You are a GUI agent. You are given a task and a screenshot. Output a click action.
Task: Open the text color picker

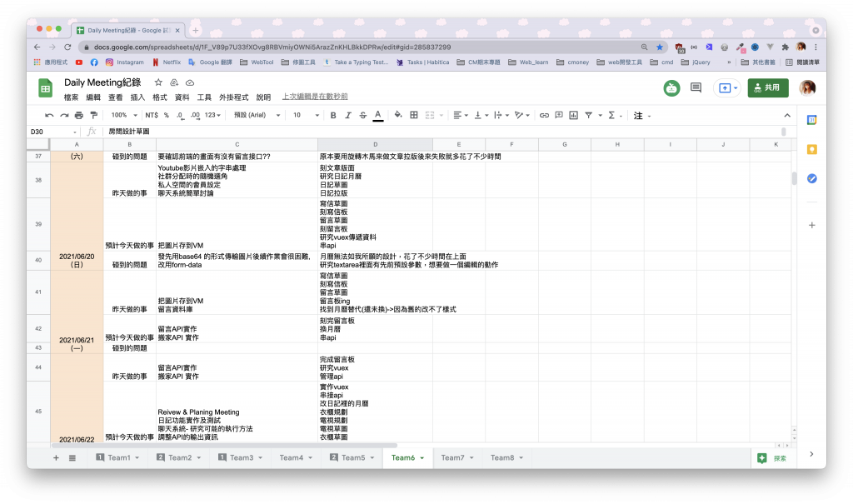click(x=378, y=116)
